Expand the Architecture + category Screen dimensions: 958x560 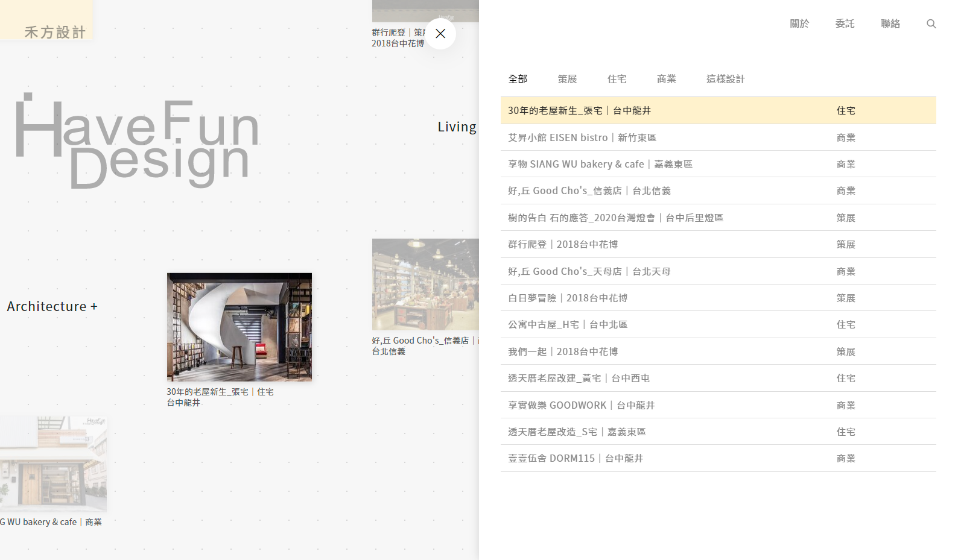(52, 306)
